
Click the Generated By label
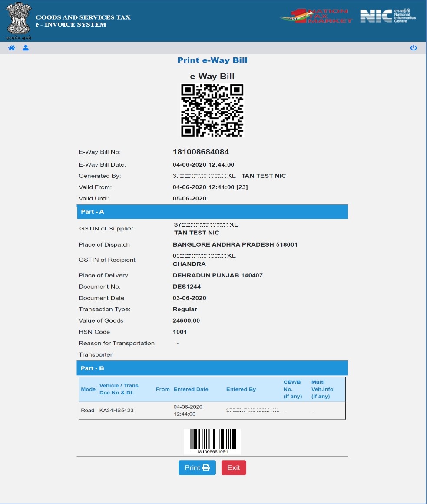pyautogui.click(x=100, y=176)
